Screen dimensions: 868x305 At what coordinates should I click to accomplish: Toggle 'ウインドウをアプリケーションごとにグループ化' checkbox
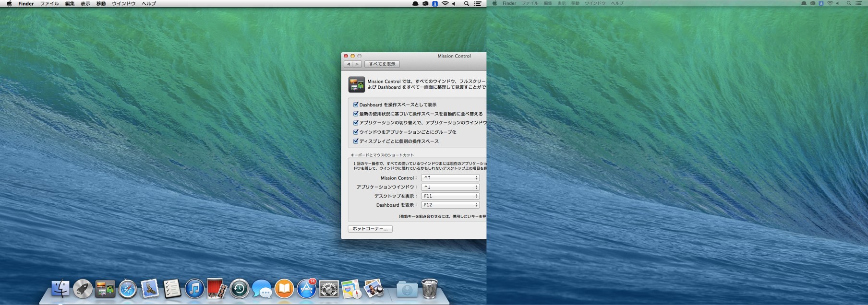pyautogui.click(x=356, y=132)
